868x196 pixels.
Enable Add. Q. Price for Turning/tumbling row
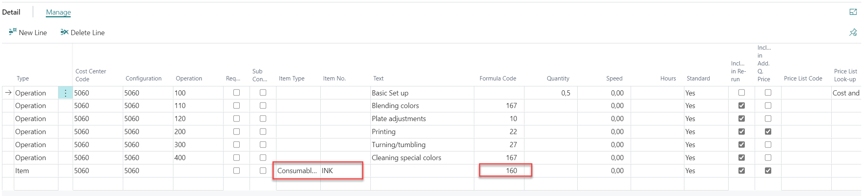[768, 145]
